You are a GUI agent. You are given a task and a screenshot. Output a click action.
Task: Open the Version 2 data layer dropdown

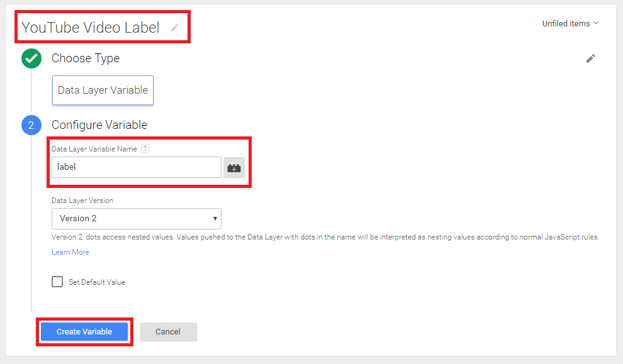(x=136, y=219)
